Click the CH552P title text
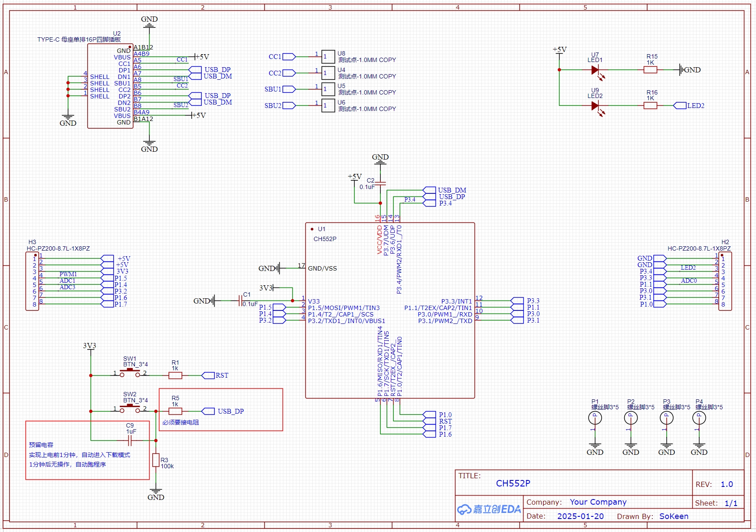The image size is (756, 532). click(513, 483)
